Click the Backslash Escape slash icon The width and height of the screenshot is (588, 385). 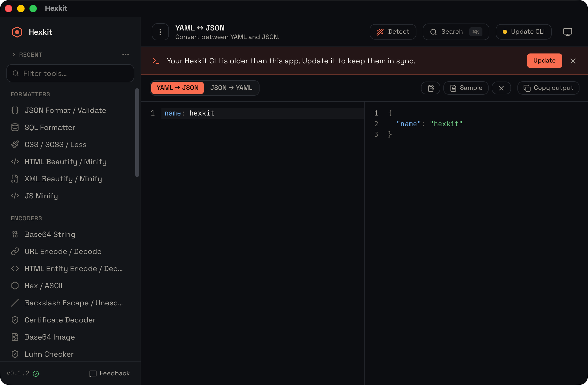pyautogui.click(x=15, y=303)
